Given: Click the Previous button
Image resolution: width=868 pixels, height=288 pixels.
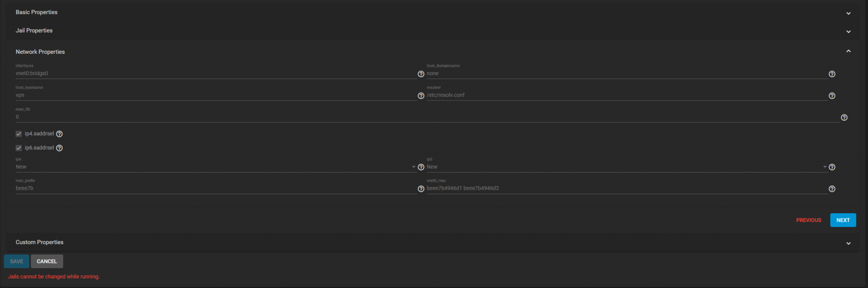Looking at the screenshot, I should (808, 220).
